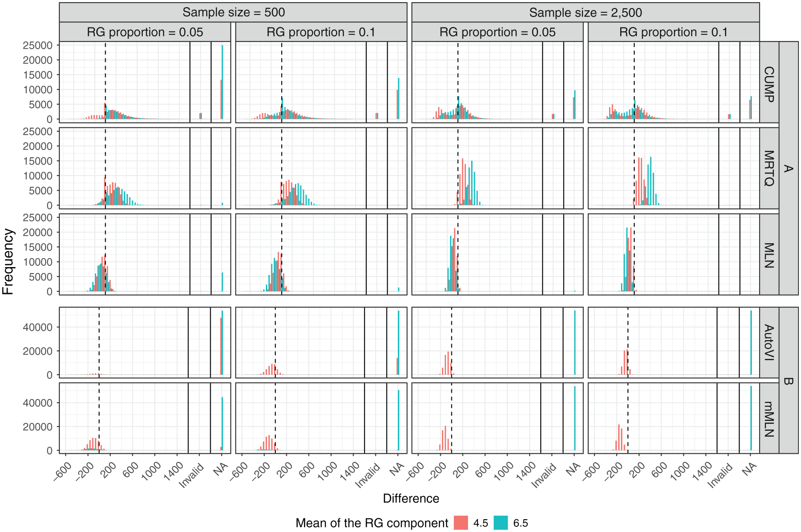Click the group A strip on right
Viewport: 801px width, 532px height.
789,168
